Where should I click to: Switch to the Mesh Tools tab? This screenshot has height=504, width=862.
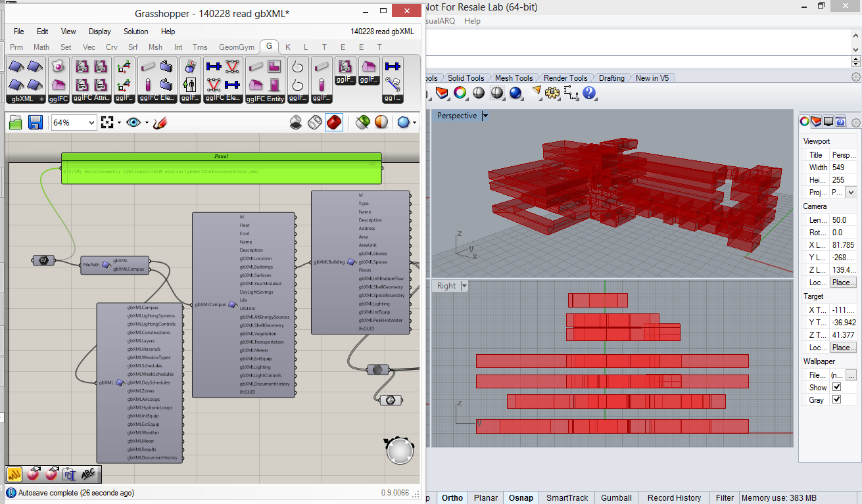pyautogui.click(x=514, y=78)
